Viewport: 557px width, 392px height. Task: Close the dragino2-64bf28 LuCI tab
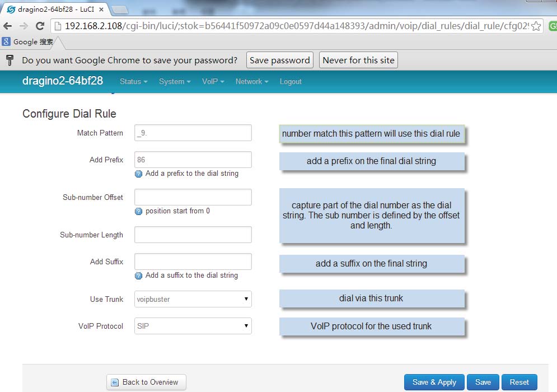pyautogui.click(x=101, y=10)
